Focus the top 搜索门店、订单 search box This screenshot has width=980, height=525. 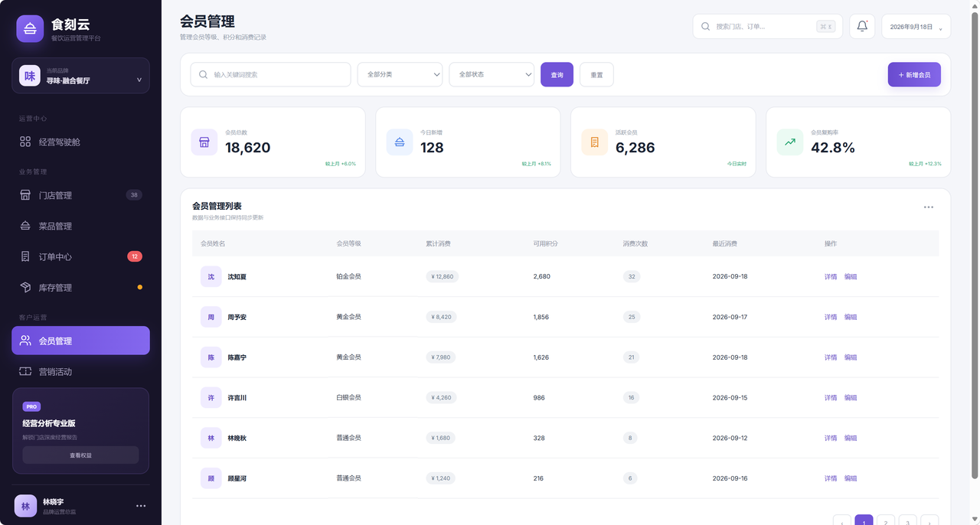pos(767,27)
